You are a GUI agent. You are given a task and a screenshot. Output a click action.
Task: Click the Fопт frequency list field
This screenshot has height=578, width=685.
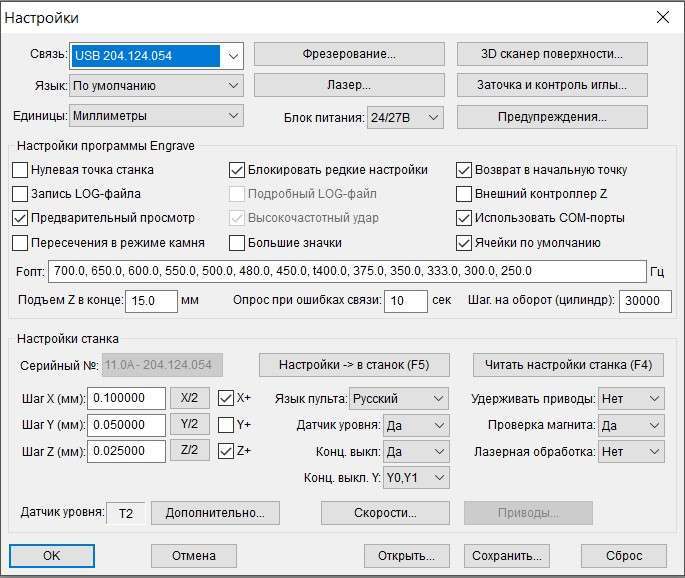[348, 271]
